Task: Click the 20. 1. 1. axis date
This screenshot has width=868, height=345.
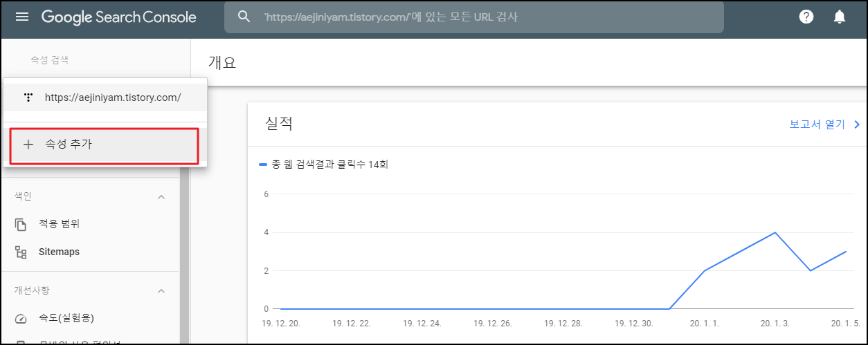Action: [x=704, y=323]
